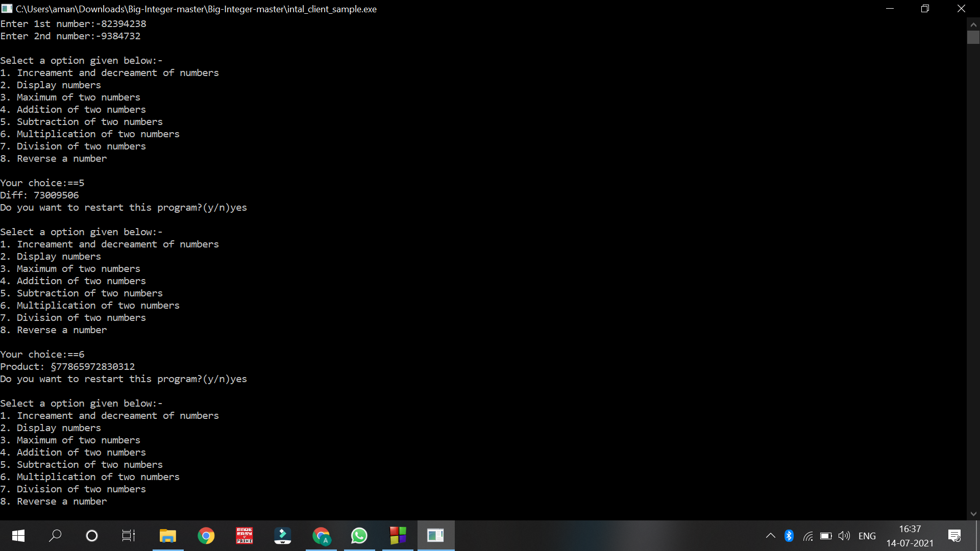
Task: Show hidden system tray icons
Action: (770, 536)
